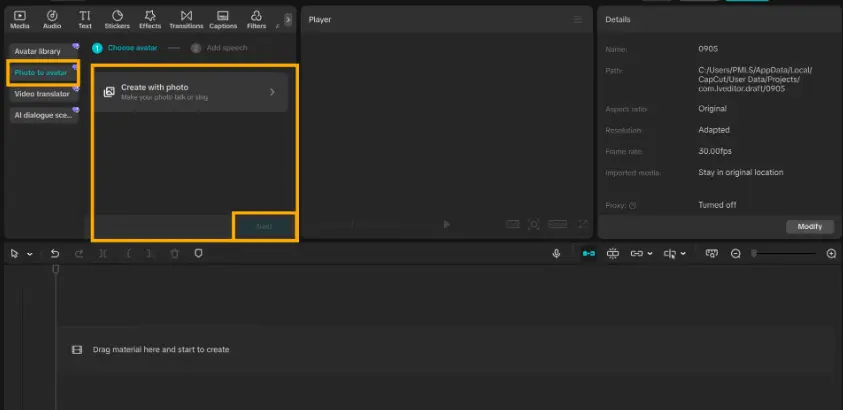Toggle the teal main track magnet button
The width and height of the screenshot is (843, 410).
point(589,254)
